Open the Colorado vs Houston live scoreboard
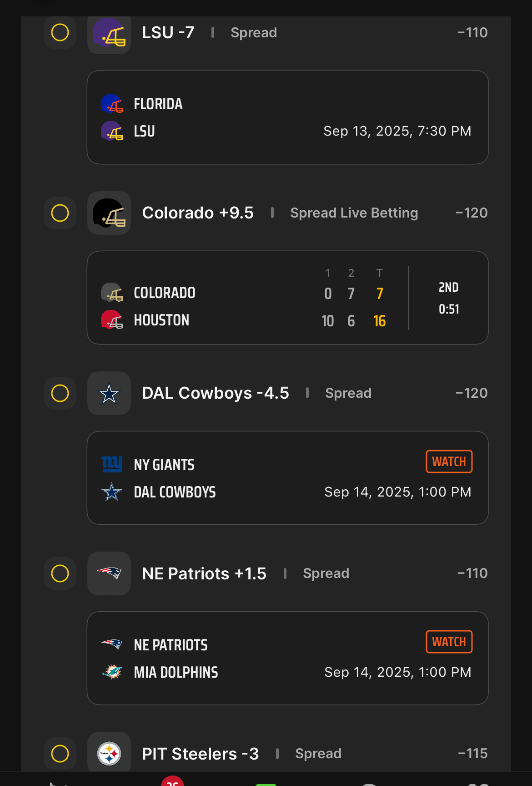The height and width of the screenshot is (786, 532). click(x=288, y=298)
